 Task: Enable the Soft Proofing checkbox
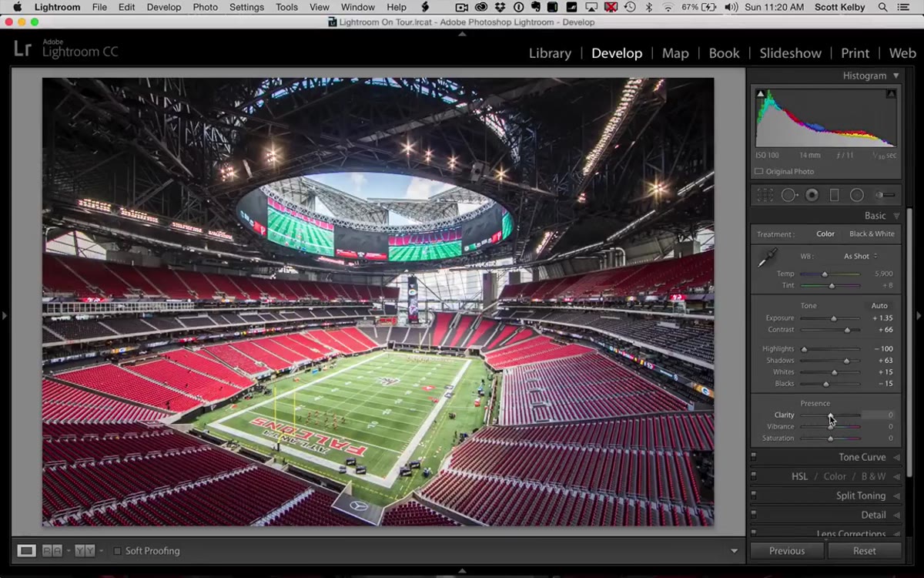118,551
